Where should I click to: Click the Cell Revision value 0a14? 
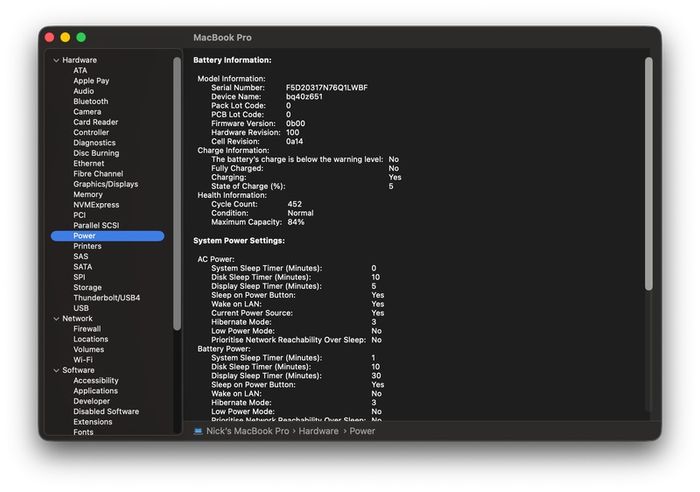tap(294, 142)
